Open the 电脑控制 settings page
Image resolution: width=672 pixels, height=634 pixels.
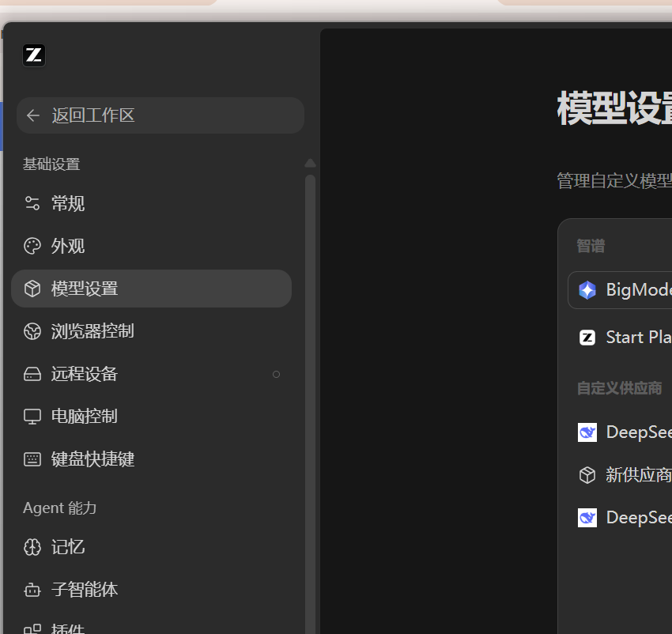pos(151,417)
